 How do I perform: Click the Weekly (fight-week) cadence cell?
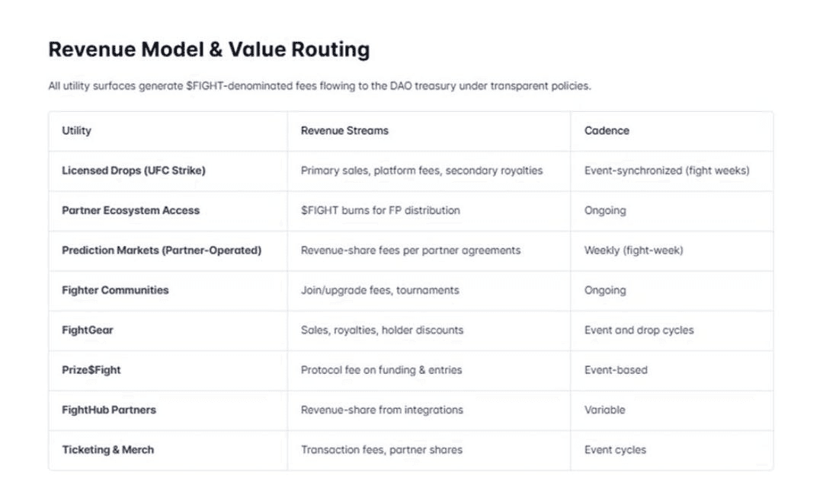click(633, 250)
